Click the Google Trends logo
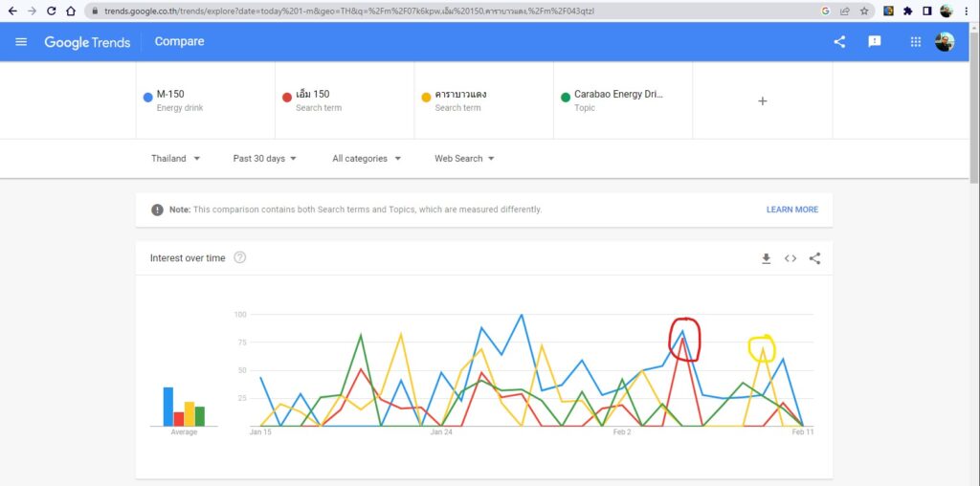 pos(87,42)
